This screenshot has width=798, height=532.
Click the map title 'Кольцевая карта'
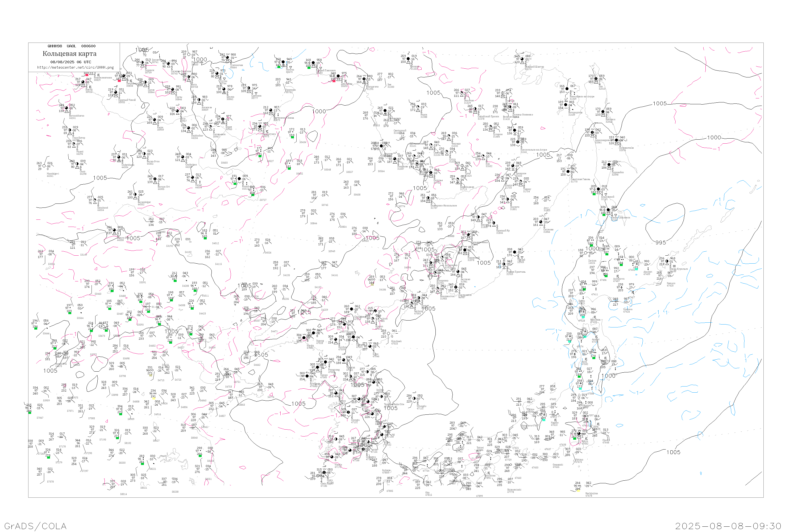point(69,54)
